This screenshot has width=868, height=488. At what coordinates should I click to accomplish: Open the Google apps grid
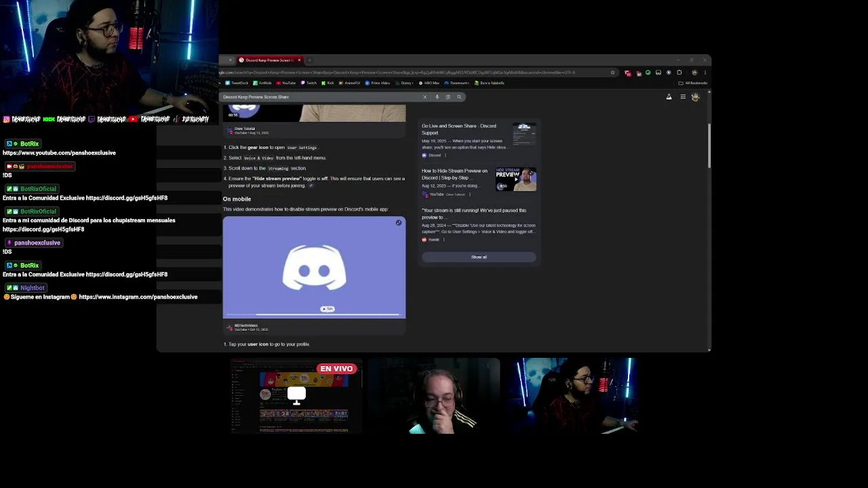[x=683, y=97]
